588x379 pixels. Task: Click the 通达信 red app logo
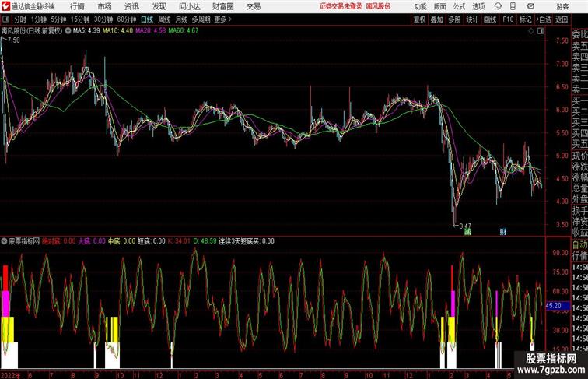[5, 6]
